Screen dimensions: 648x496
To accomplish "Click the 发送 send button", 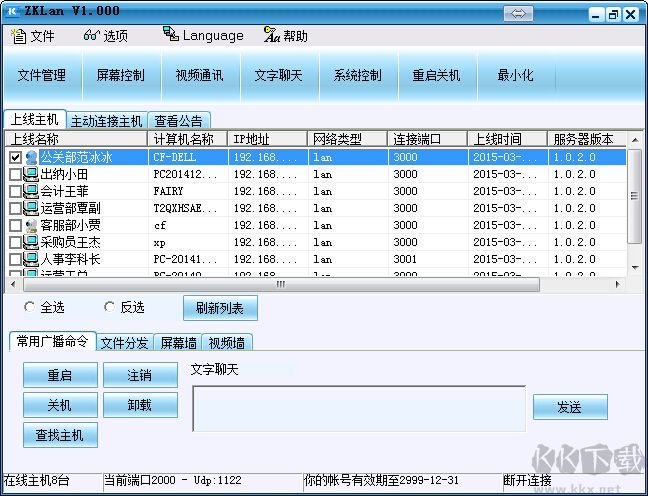I will [x=570, y=407].
